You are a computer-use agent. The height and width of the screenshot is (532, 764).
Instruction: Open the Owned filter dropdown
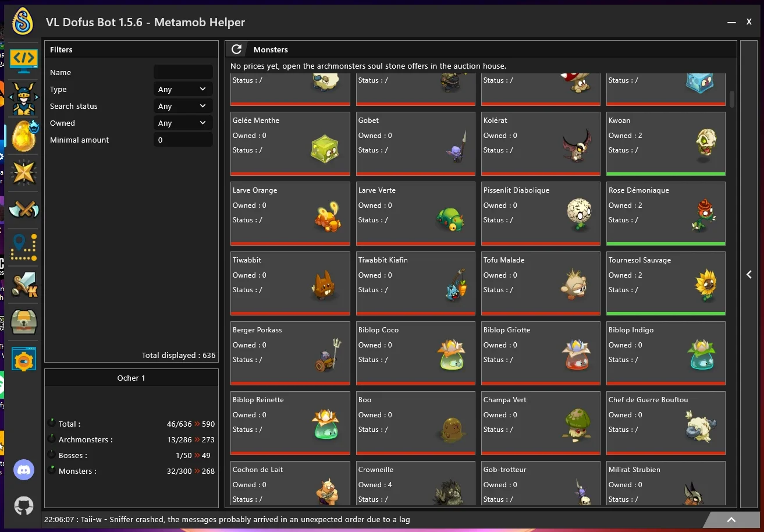coord(183,123)
